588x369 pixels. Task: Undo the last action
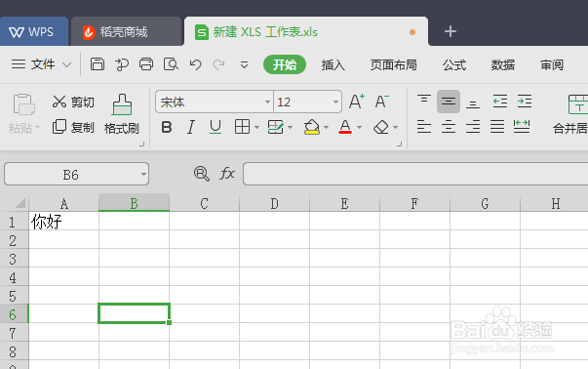coord(195,64)
